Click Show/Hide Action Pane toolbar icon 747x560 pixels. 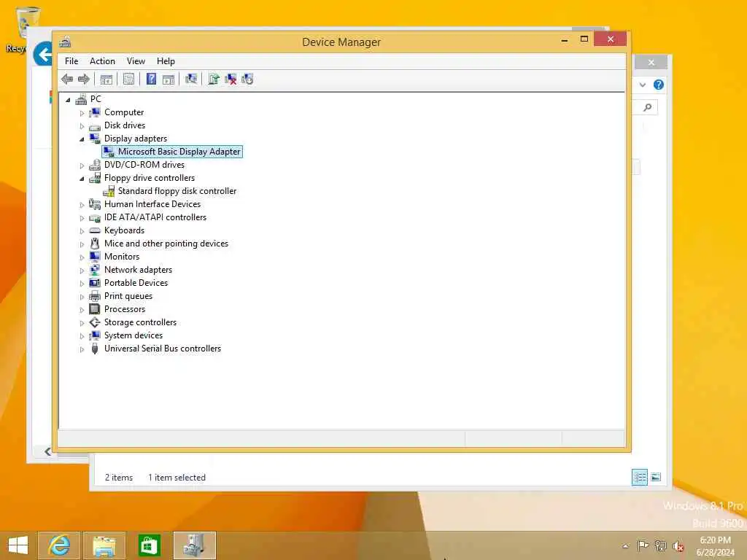(x=169, y=79)
